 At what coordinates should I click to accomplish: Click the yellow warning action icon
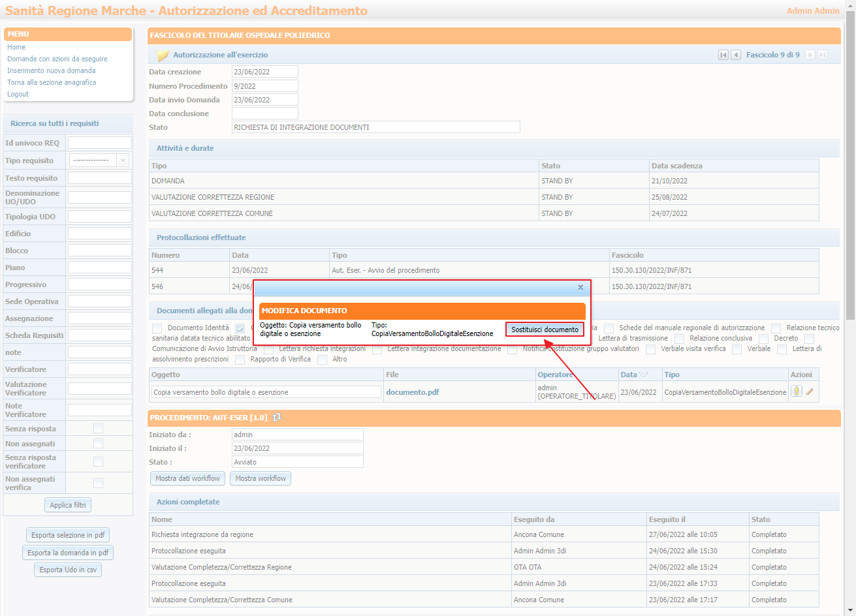tap(796, 392)
